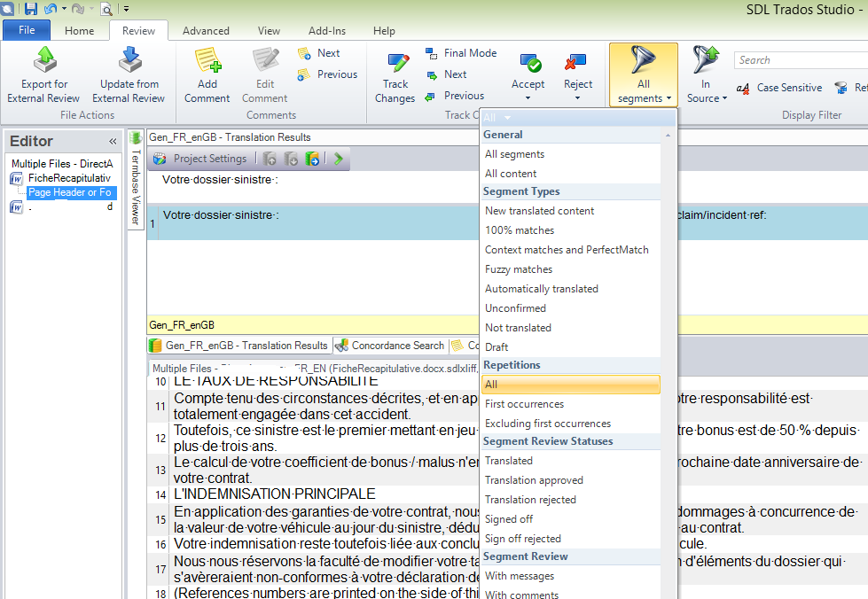
Task: Open the Add-Ins ribbon tab
Action: (327, 31)
